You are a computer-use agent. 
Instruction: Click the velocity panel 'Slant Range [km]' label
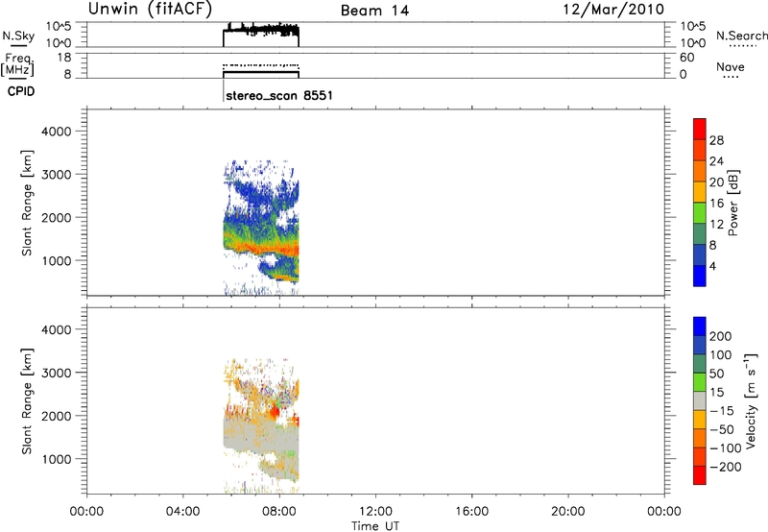point(27,401)
